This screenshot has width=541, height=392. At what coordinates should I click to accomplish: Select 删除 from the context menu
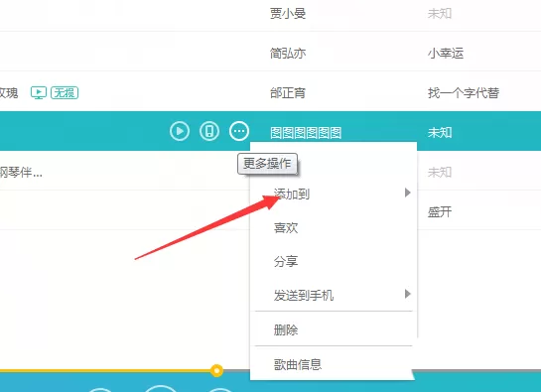pos(286,329)
